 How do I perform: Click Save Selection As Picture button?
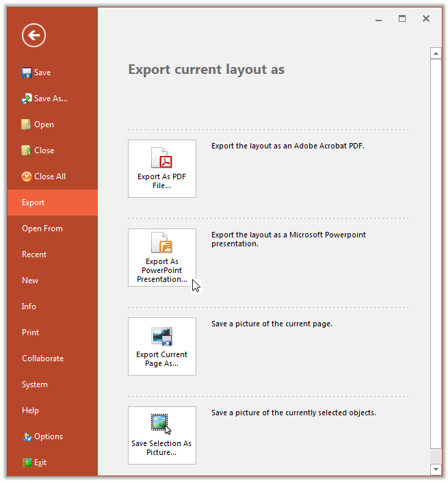point(162,435)
